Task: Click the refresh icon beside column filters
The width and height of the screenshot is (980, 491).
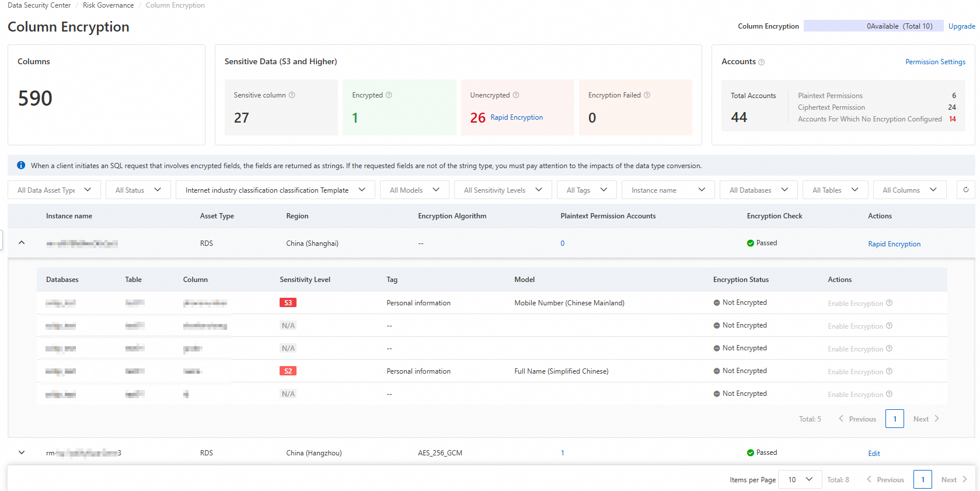Action: [x=965, y=190]
